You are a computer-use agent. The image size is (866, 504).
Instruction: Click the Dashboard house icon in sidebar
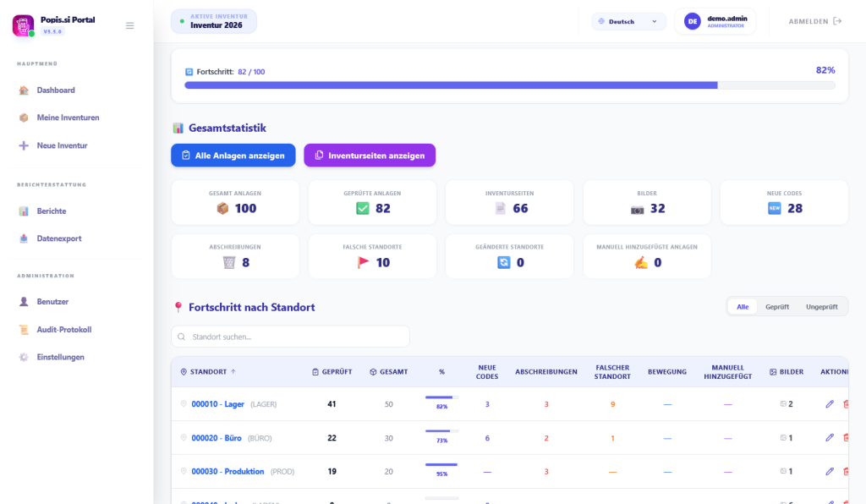tap(24, 90)
